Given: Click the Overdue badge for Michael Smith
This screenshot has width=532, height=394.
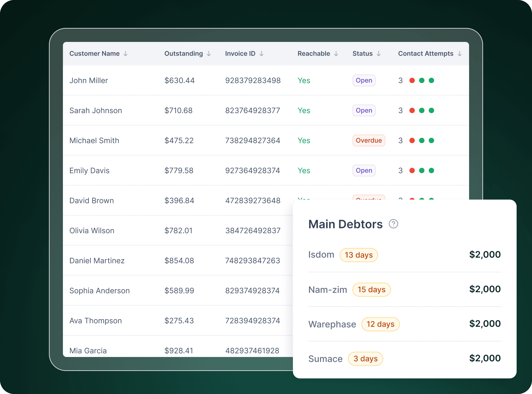Looking at the screenshot, I should coord(369,140).
